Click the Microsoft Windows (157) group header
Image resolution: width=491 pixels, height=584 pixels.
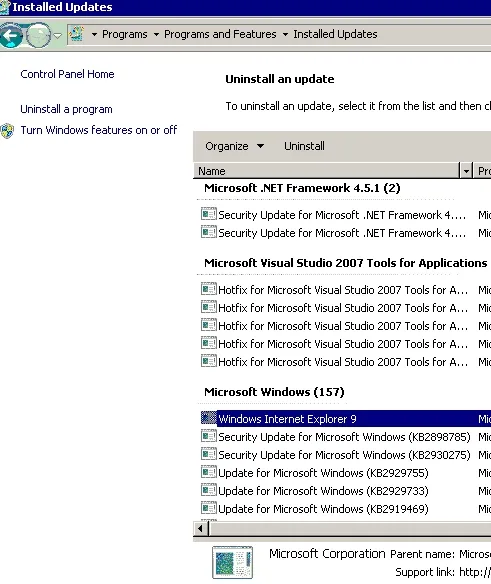click(x=274, y=392)
